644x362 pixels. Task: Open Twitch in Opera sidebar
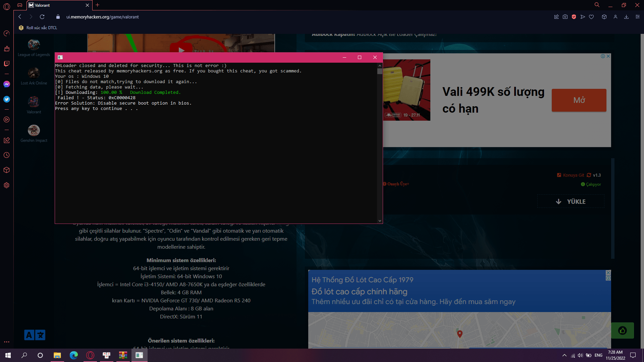pos(7,64)
